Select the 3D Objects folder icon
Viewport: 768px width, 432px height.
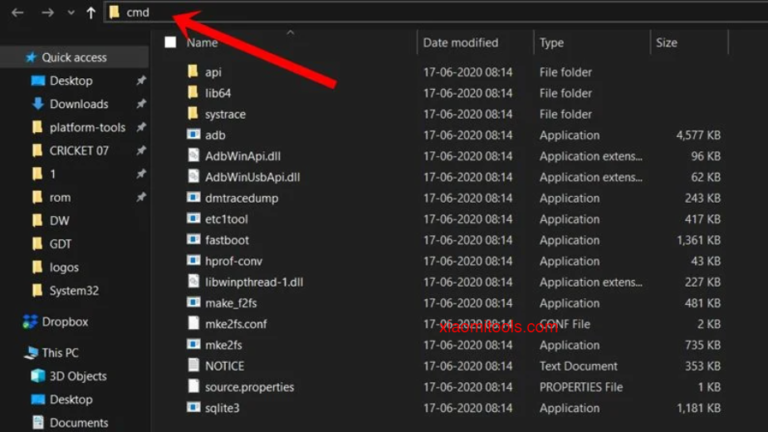click(x=38, y=376)
